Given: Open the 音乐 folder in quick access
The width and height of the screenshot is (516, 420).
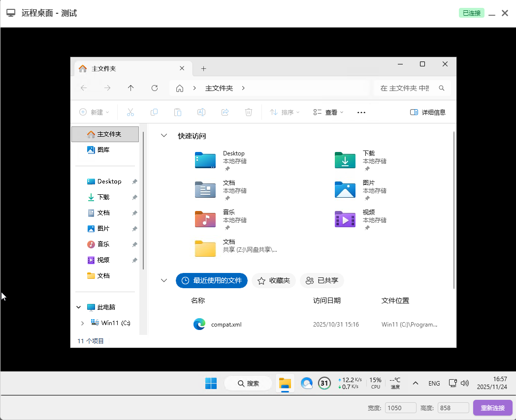Looking at the screenshot, I should click(205, 219).
